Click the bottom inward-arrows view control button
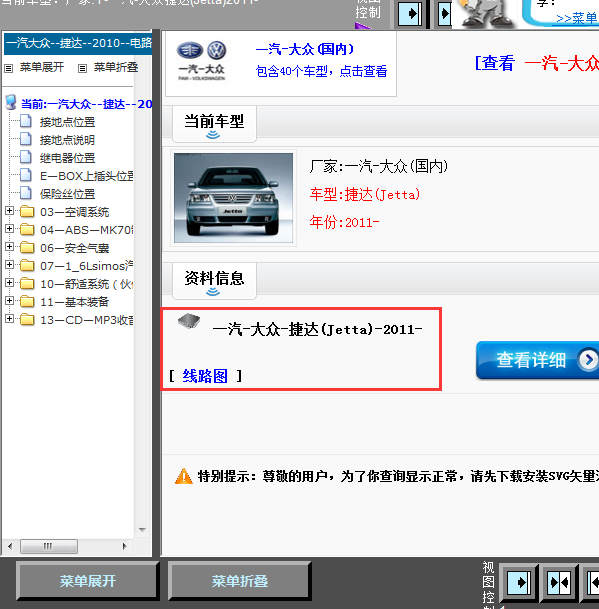This screenshot has width=599, height=609. click(559, 583)
